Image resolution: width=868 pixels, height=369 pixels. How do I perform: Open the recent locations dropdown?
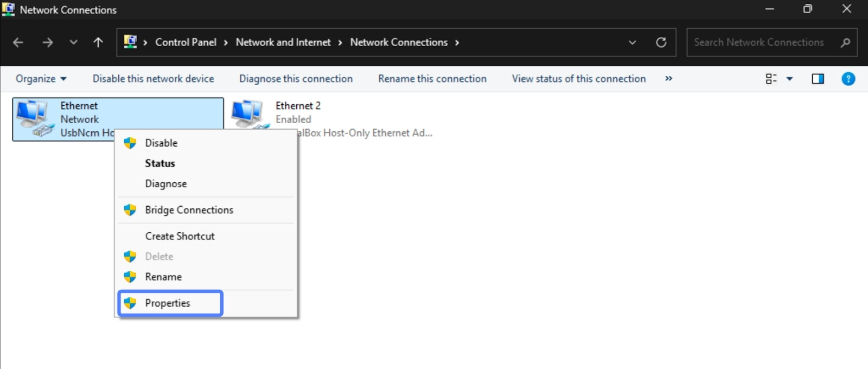coord(73,42)
